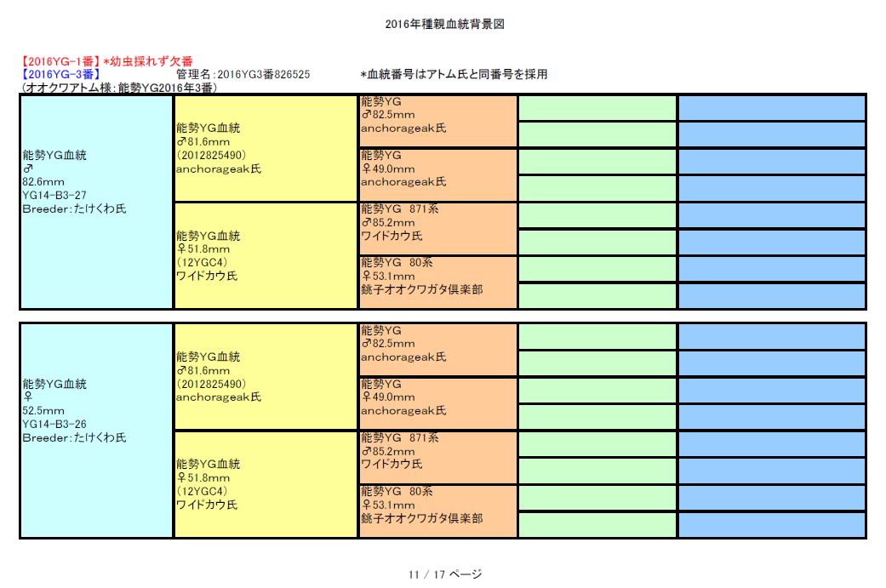Image resolution: width=886 pixels, height=588 pixels.
Task: Click 銚子オオクワガタ倶楽部 cell in YG14-B3-26 table
Action: (x=437, y=511)
